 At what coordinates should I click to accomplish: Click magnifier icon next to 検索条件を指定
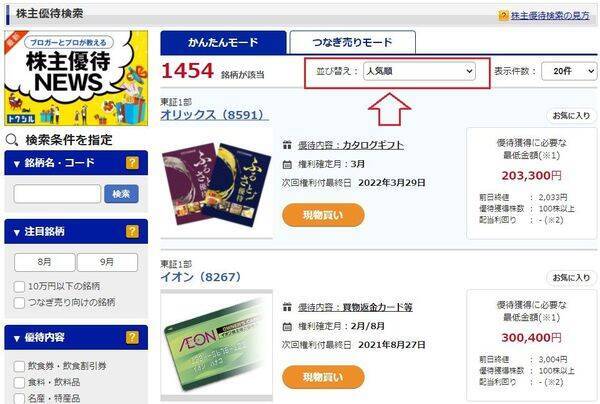coord(12,140)
